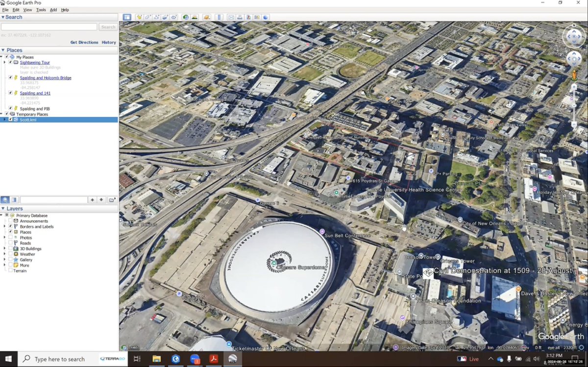The height and width of the screenshot is (367, 588).
Task: Enable the Announcements layer checkbox
Action: (x=11, y=221)
